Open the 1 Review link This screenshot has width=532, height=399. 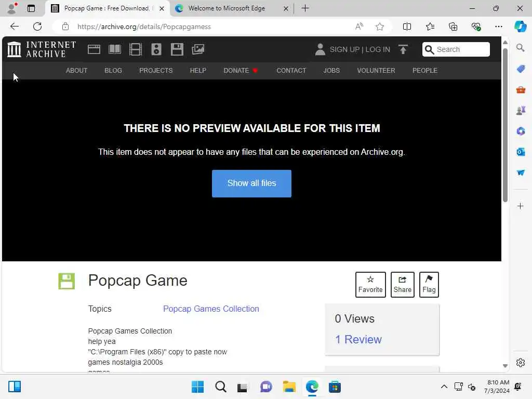coord(358,339)
